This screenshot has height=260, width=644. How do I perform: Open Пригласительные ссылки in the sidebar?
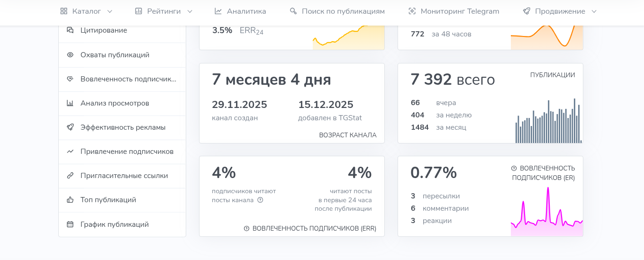pyautogui.click(x=122, y=176)
